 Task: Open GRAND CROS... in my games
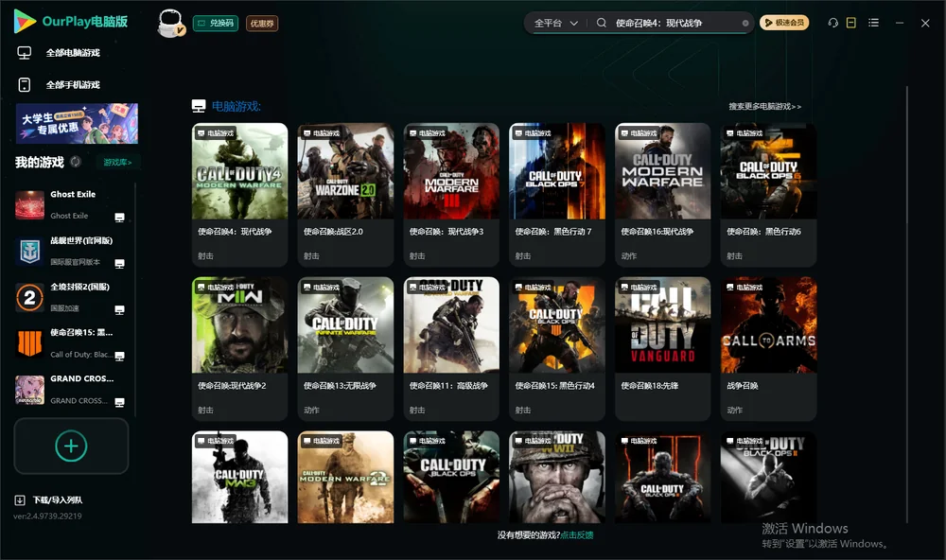point(73,390)
